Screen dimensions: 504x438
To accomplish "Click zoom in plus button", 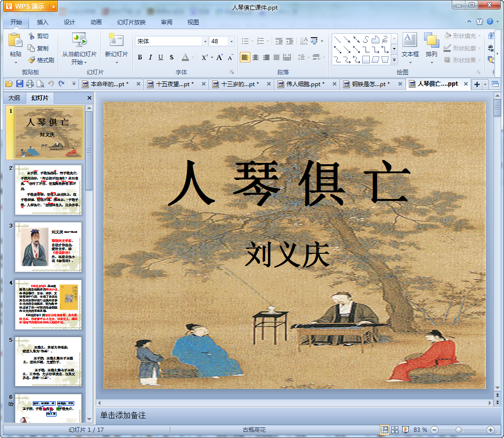I will click(x=491, y=429).
